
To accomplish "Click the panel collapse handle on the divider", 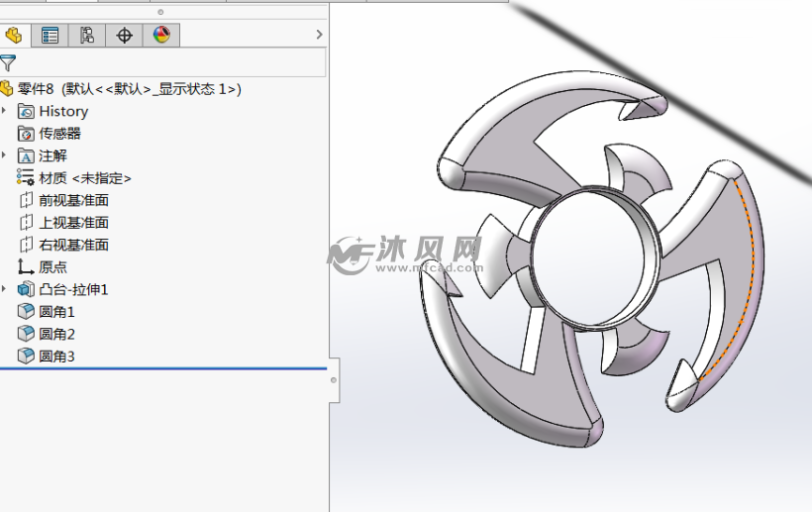I will 334,380.
